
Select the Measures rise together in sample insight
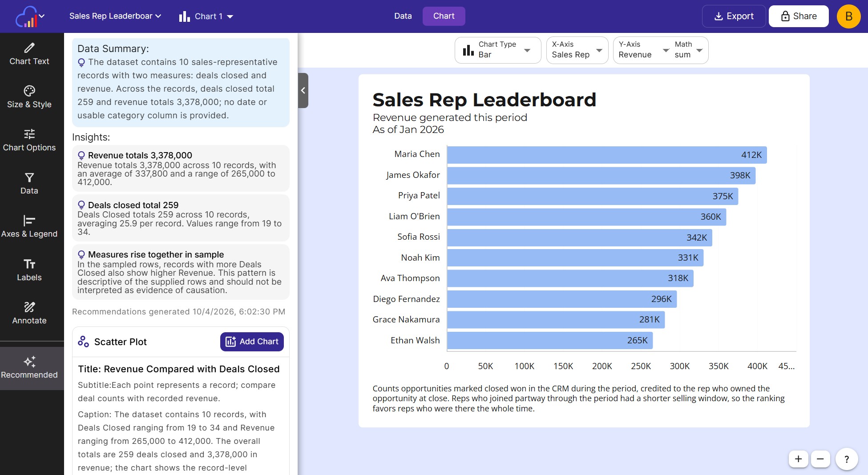point(181,272)
